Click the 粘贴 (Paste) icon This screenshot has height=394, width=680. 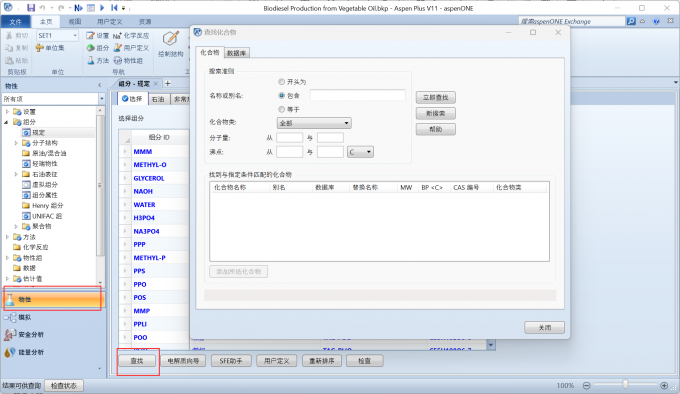pos(9,60)
